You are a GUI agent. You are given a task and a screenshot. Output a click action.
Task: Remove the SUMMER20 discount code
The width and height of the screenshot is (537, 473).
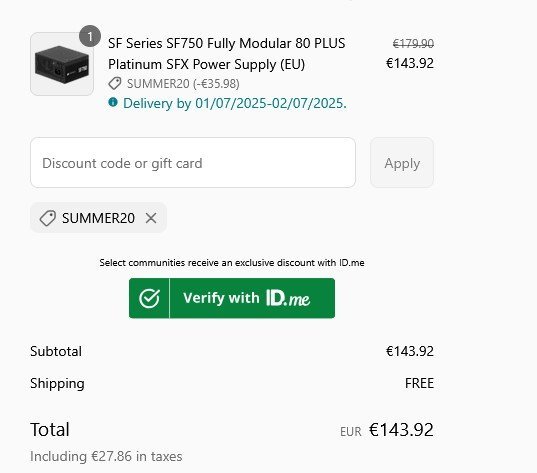click(x=151, y=218)
